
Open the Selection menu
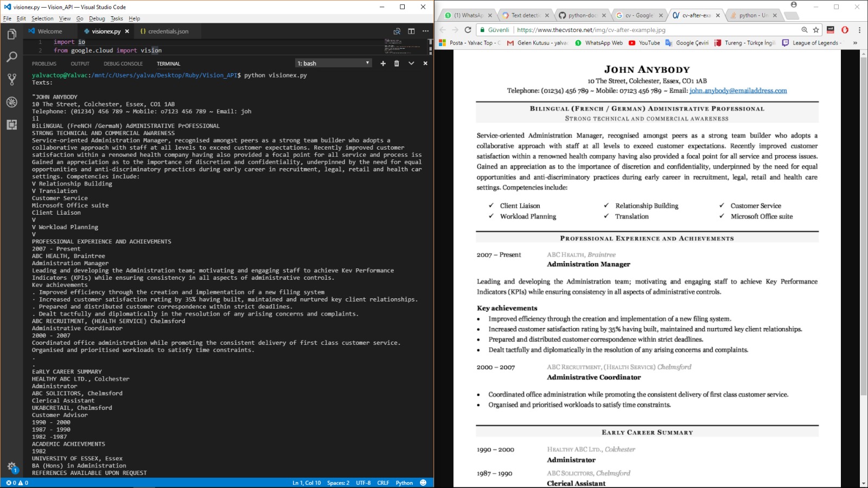point(42,18)
